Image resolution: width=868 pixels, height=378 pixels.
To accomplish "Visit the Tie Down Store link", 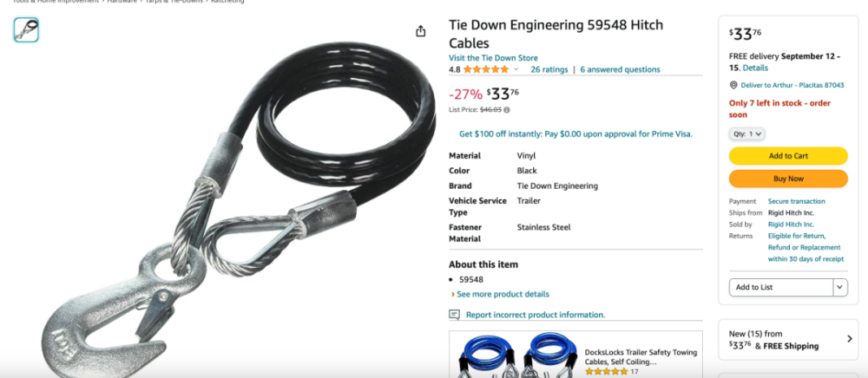I will 493,58.
